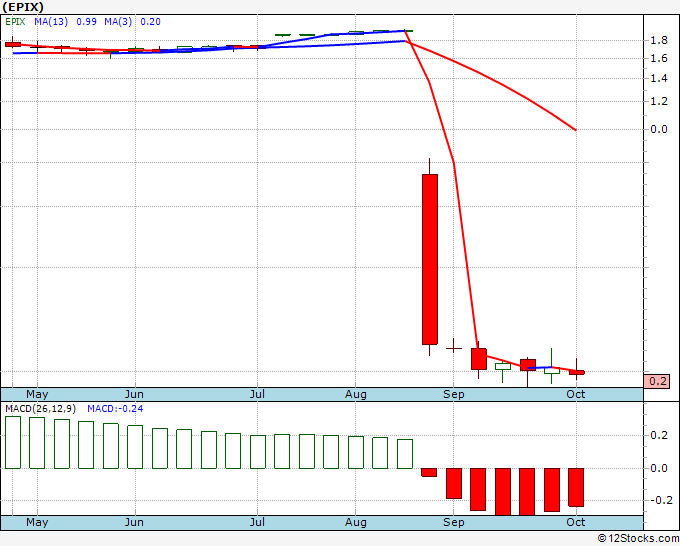
Task: Click the 0.20 moving average value
Action: [150, 22]
